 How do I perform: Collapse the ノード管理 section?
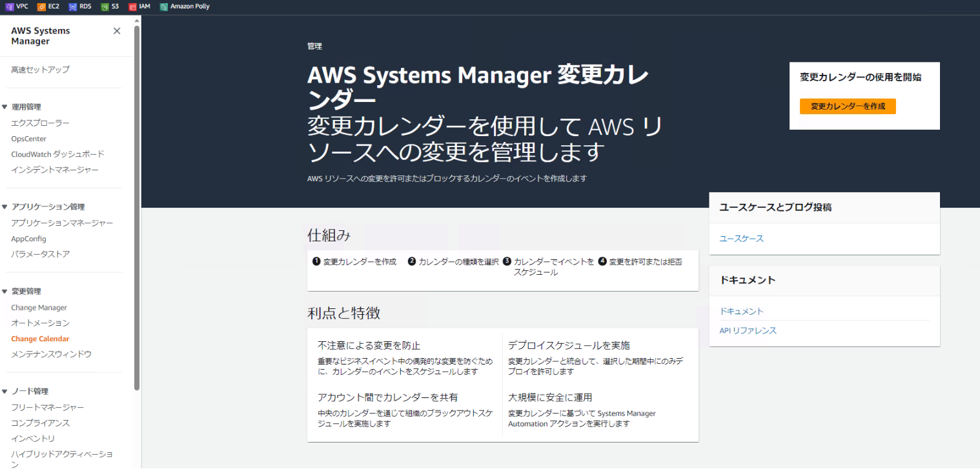[5, 392]
